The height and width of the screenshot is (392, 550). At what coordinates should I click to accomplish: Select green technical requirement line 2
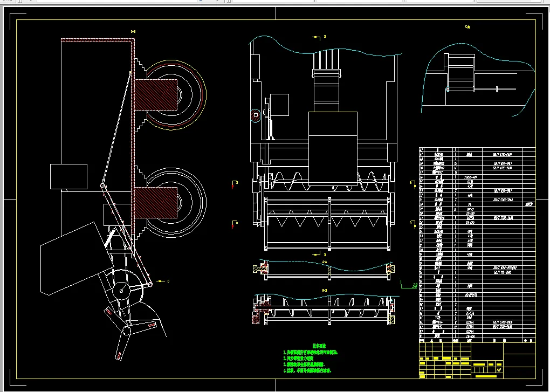298,359
